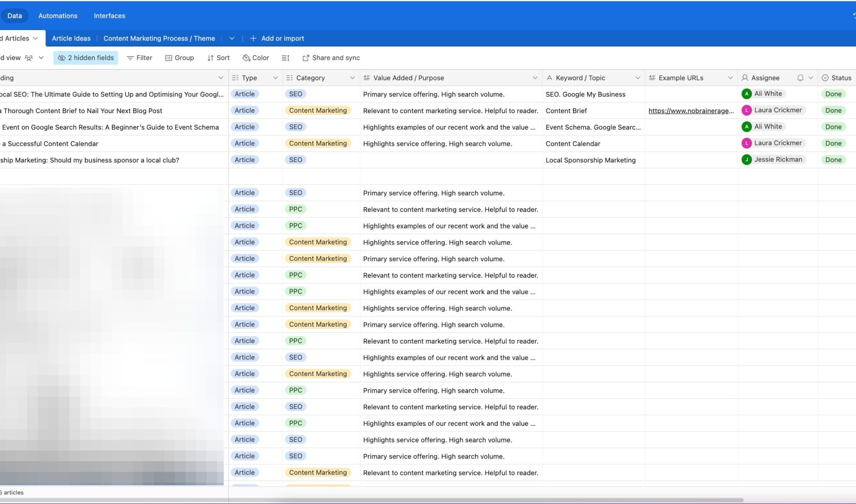Click the Sort icon to sort records

coord(218,58)
